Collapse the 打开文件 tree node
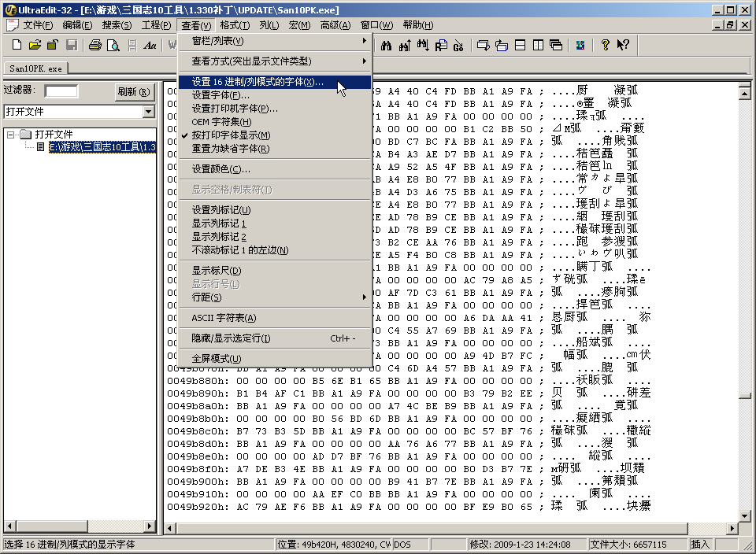 10,135
